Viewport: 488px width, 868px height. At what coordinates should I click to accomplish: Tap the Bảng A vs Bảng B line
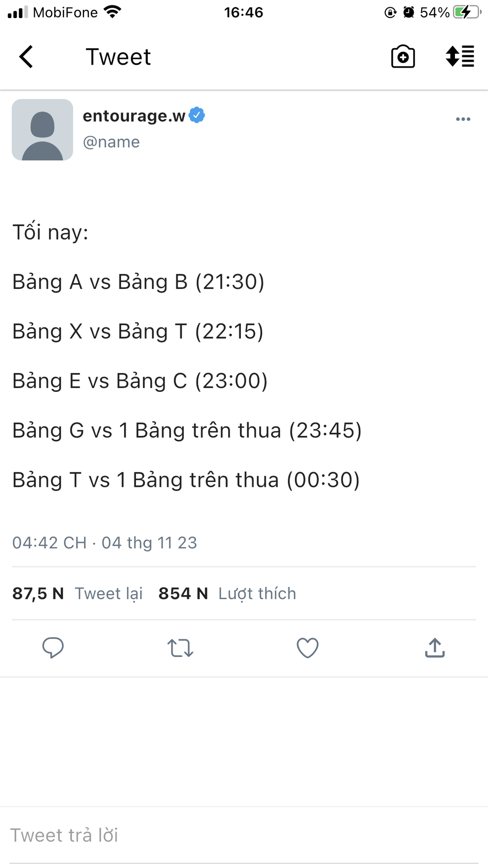click(x=138, y=282)
